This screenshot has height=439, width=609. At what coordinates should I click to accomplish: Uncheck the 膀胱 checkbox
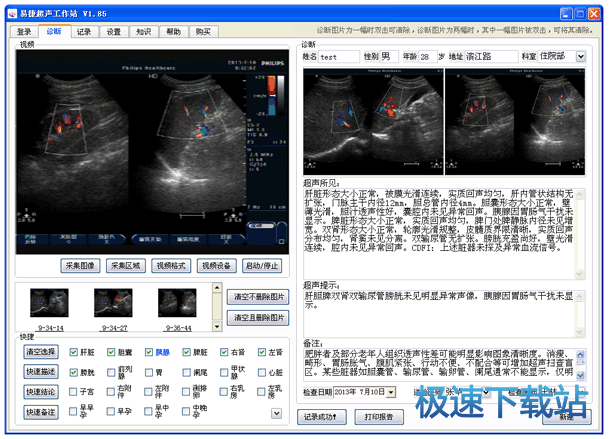(73, 373)
